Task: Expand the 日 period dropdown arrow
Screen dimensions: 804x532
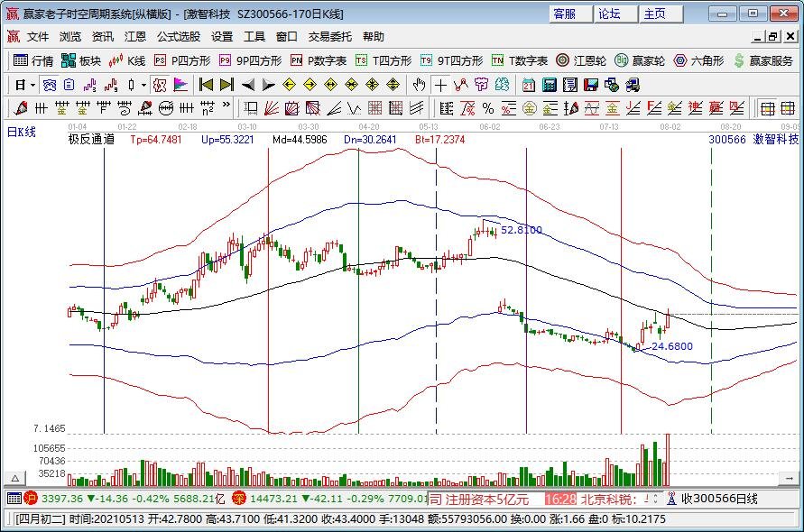Action: click(x=32, y=85)
